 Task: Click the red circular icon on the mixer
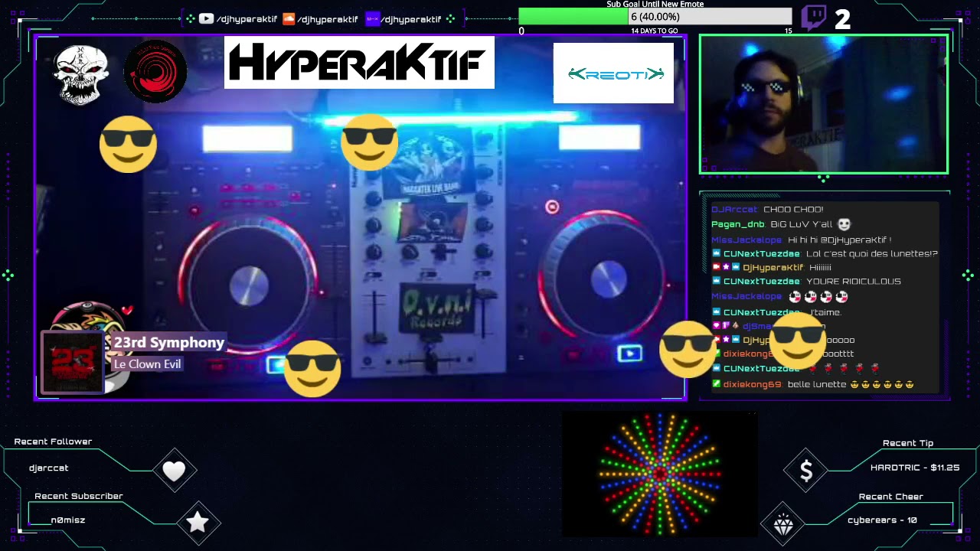(x=552, y=207)
